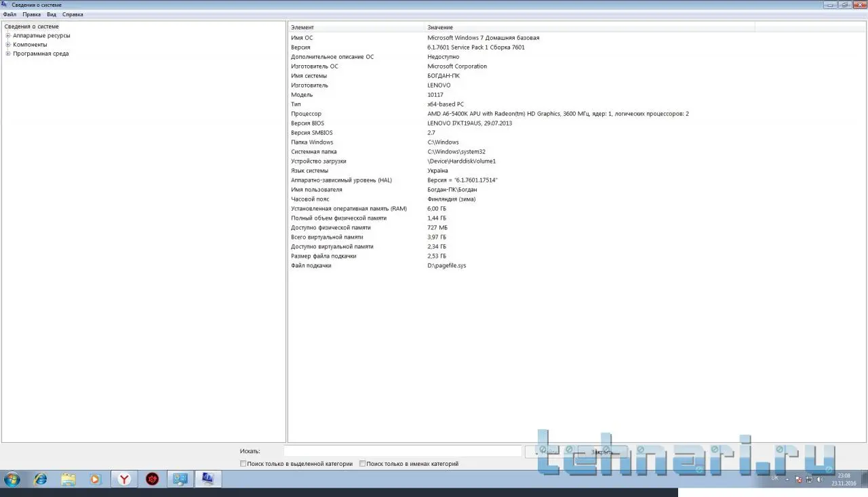Select the 'Язык системы' row label

(309, 171)
